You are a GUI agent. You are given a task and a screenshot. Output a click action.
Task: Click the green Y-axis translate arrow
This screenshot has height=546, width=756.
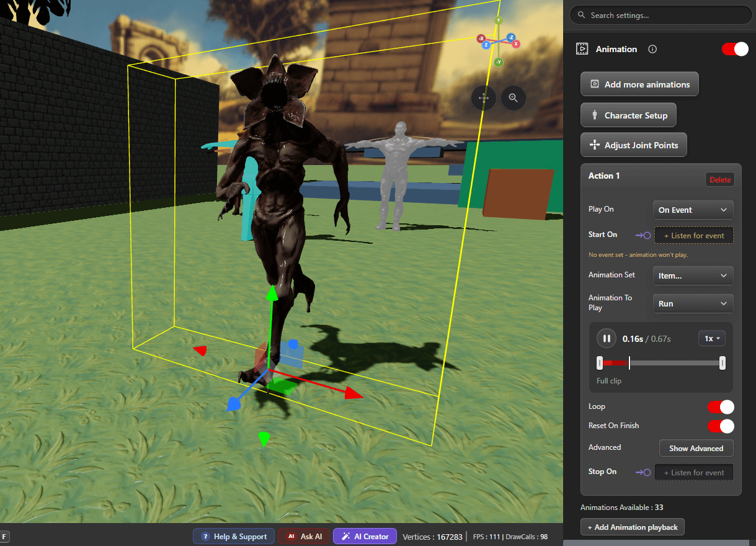click(x=271, y=293)
